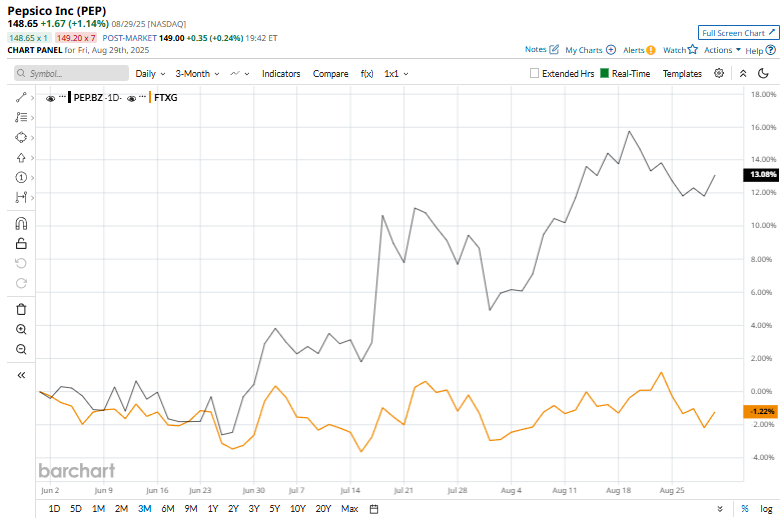Toggle the lock drawings icon
783x530 pixels.
pyautogui.click(x=21, y=243)
